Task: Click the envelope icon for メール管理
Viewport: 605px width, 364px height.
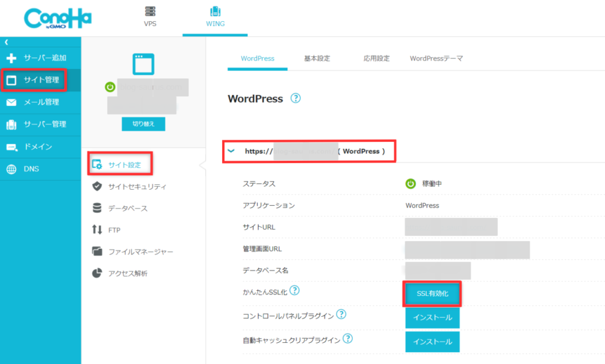Action: pos(12,102)
